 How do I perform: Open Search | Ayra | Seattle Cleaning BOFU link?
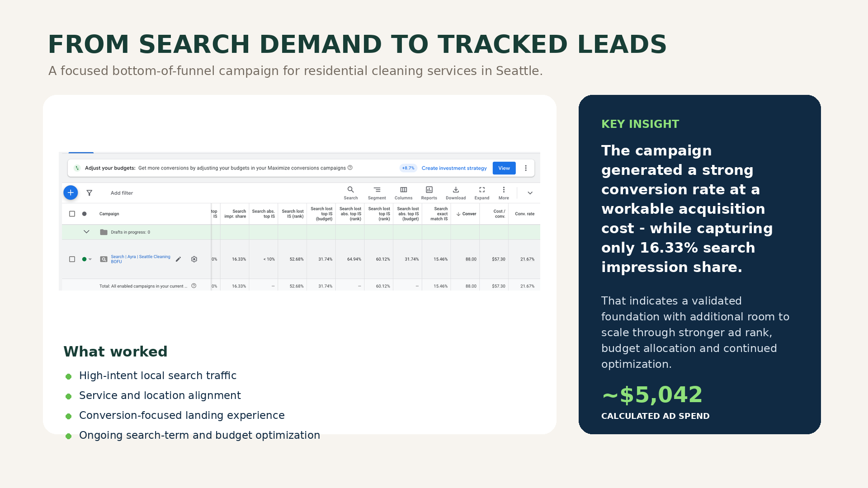[141, 259]
